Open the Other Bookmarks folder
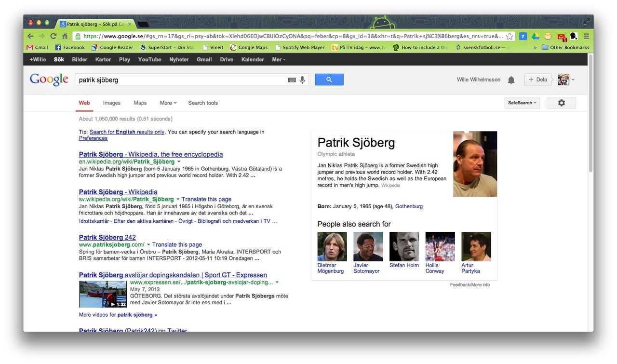 (x=565, y=47)
